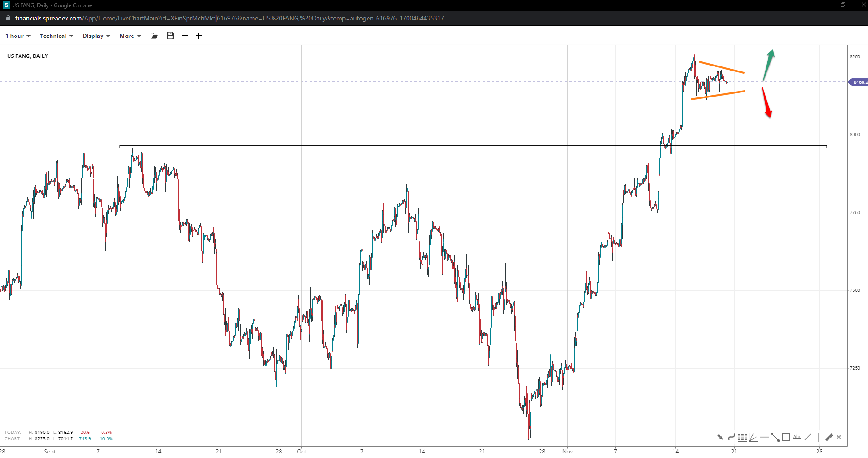The image size is (868, 458).
Task: Save the chart with floppy disk icon
Action: [x=170, y=36]
